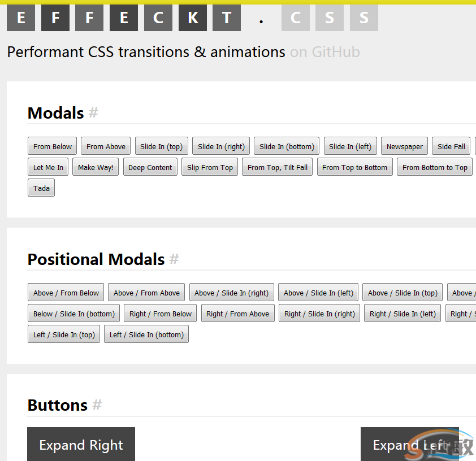The height and width of the screenshot is (461, 476).
Task: Click Left / Slide In (bottom) button
Action: [146, 334]
